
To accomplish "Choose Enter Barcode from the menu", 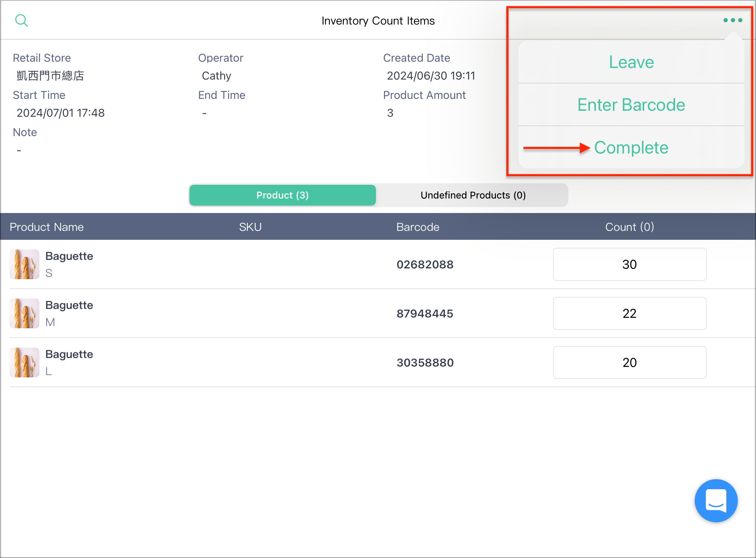I will click(x=631, y=105).
